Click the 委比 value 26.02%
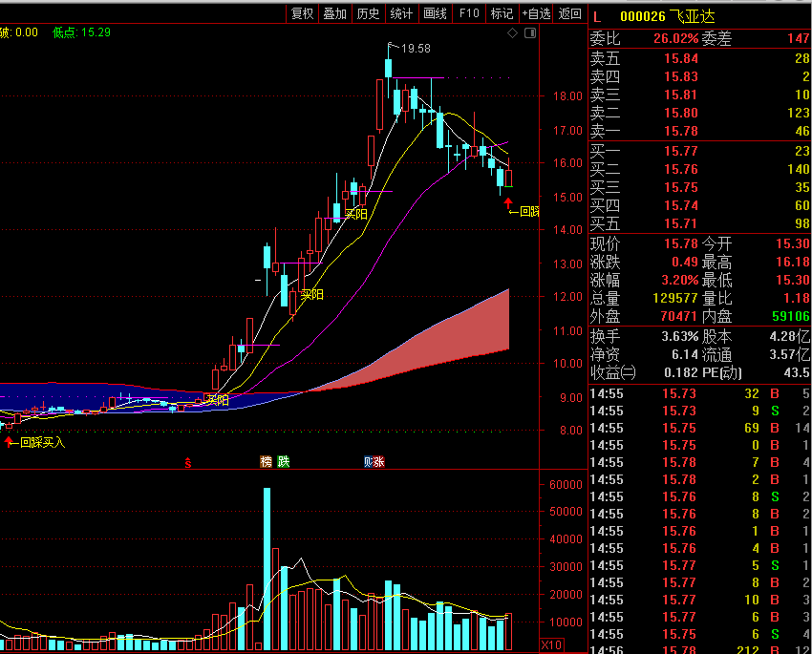This screenshot has width=812, height=654. [x=675, y=38]
